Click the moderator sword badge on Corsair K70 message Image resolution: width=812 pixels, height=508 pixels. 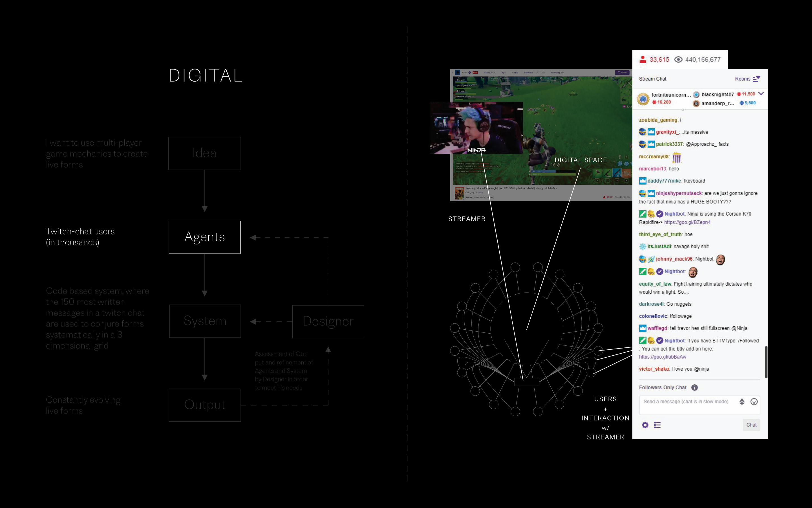[643, 214]
